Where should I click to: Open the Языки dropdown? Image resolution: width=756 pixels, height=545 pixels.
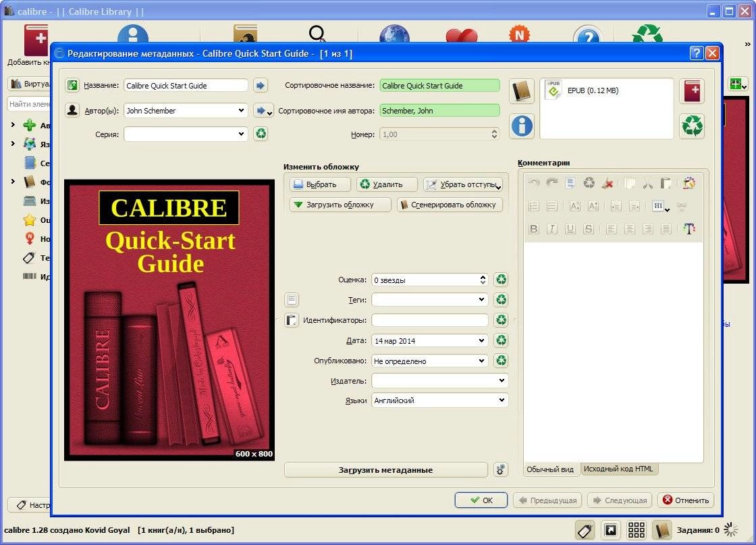[502, 400]
